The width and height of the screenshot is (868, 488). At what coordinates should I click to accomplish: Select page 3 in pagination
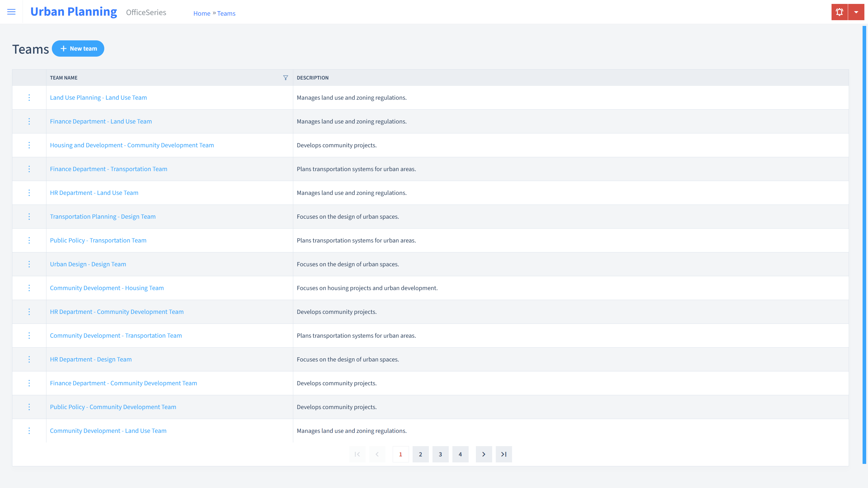(441, 454)
